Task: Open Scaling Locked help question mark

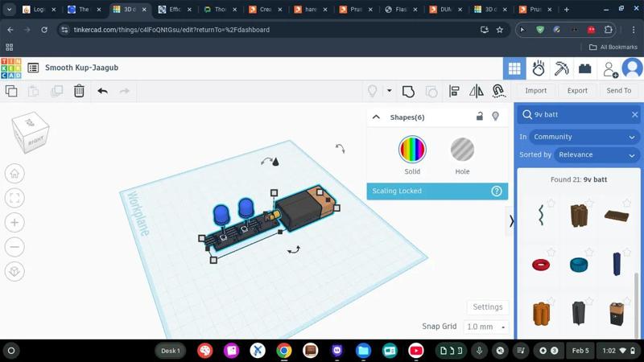Action: [496, 191]
